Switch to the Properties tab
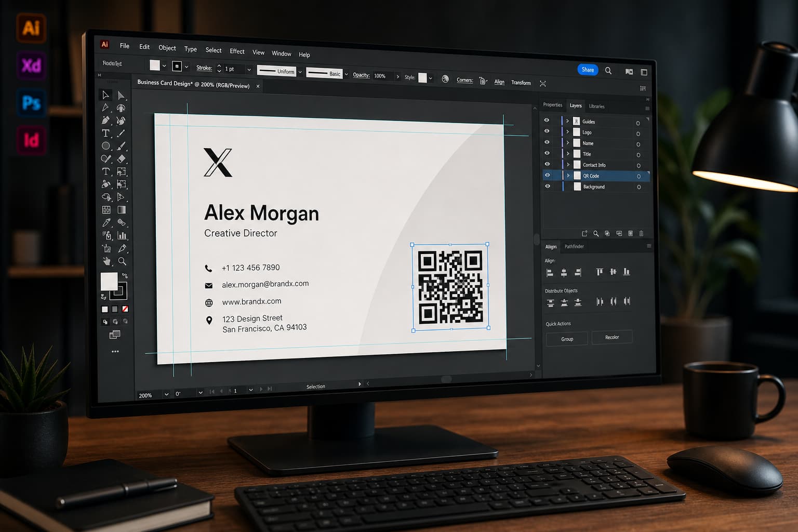 click(x=553, y=105)
